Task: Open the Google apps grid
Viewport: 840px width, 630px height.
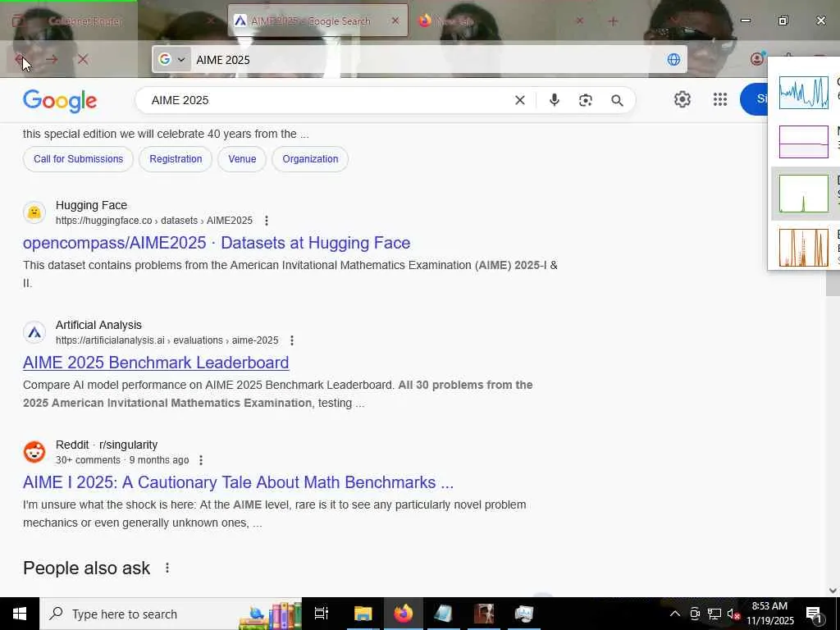Action: pos(720,99)
